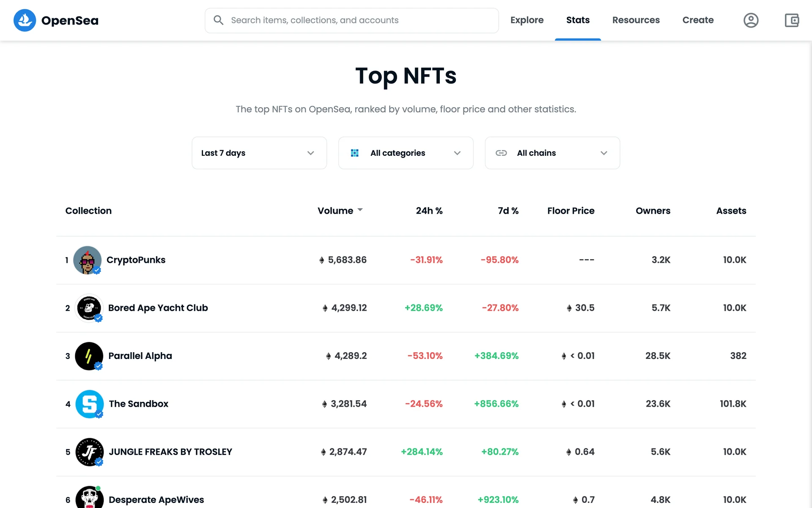Open the Bored Ape Yacht Club link
The width and height of the screenshot is (812, 508).
(158, 308)
